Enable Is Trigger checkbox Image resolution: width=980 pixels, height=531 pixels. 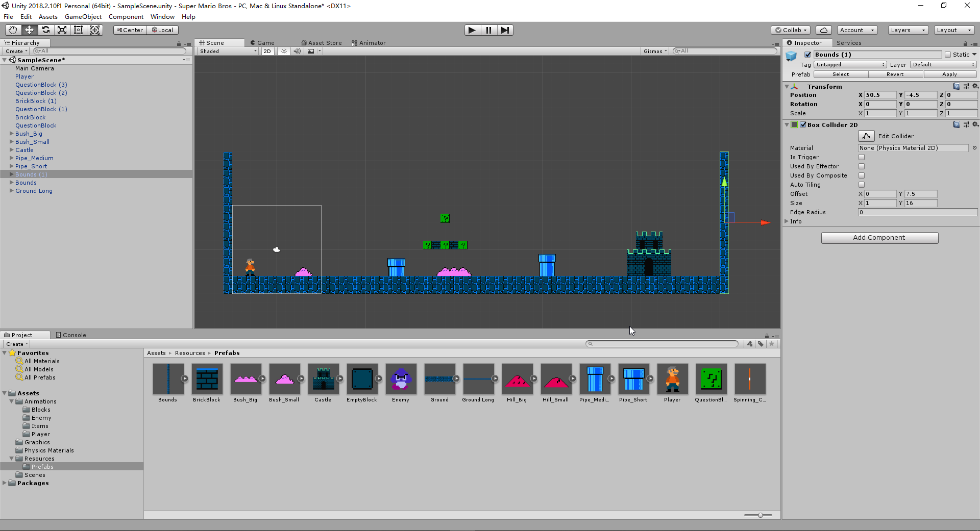point(862,157)
